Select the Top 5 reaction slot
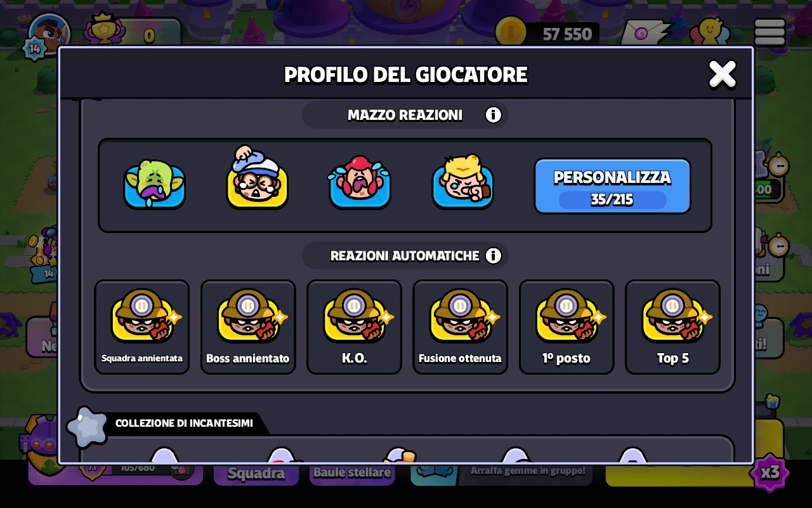 [672, 327]
